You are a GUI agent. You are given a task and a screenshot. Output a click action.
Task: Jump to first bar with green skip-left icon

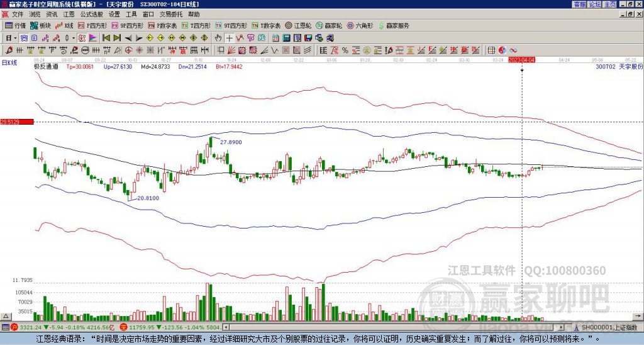(x=106, y=38)
